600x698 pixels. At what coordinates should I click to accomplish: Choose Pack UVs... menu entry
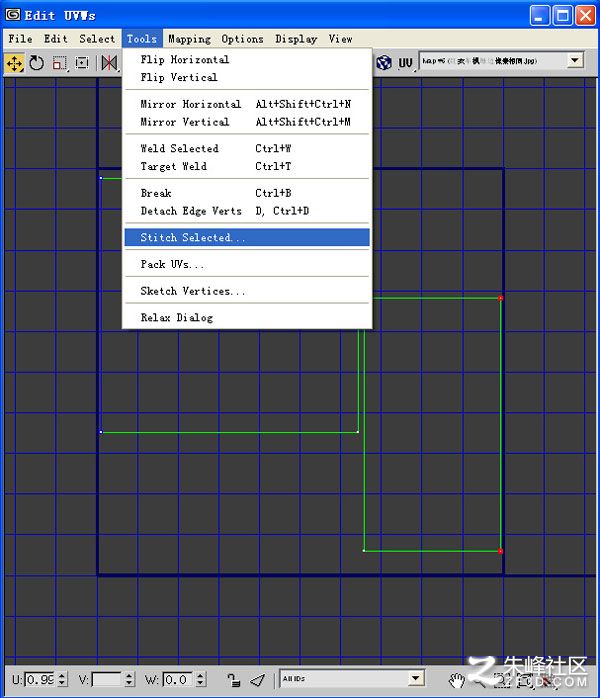[247, 264]
